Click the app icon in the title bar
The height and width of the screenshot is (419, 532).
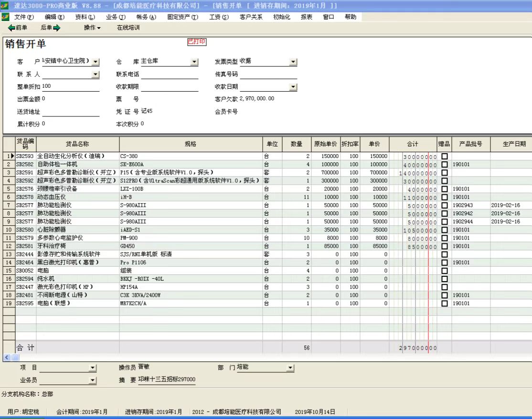coord(5,5)
